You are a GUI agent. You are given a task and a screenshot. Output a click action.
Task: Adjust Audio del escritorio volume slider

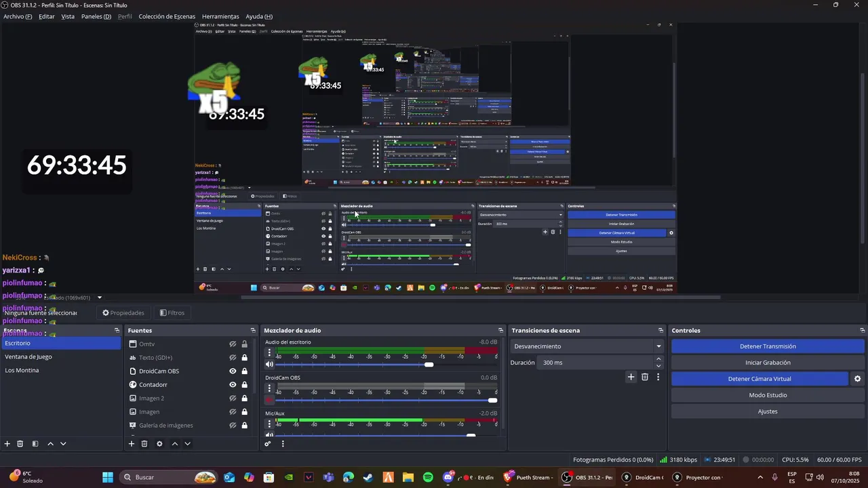pos(429,365)
